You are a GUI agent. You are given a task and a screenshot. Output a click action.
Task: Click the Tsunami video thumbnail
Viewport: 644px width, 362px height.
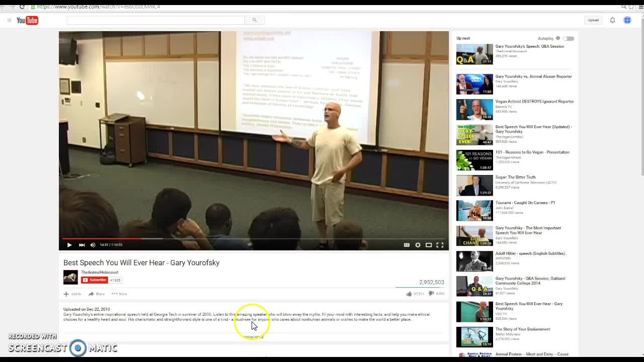coord(474,211)
